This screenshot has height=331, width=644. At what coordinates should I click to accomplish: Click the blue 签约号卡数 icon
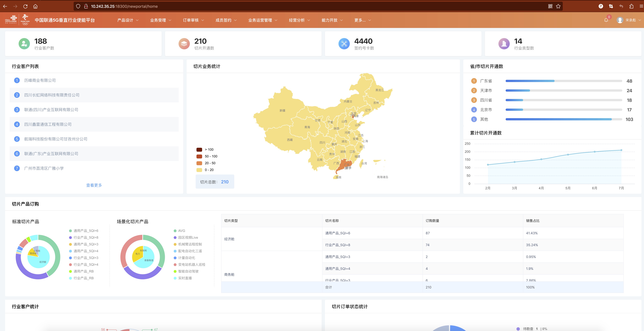coord(344,44)
